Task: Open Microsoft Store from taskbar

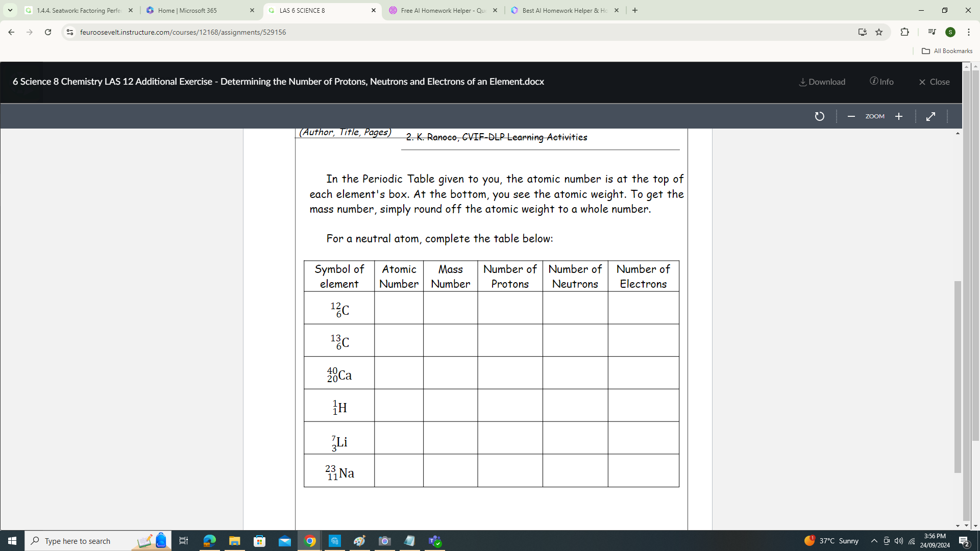Action: point(260,541)
